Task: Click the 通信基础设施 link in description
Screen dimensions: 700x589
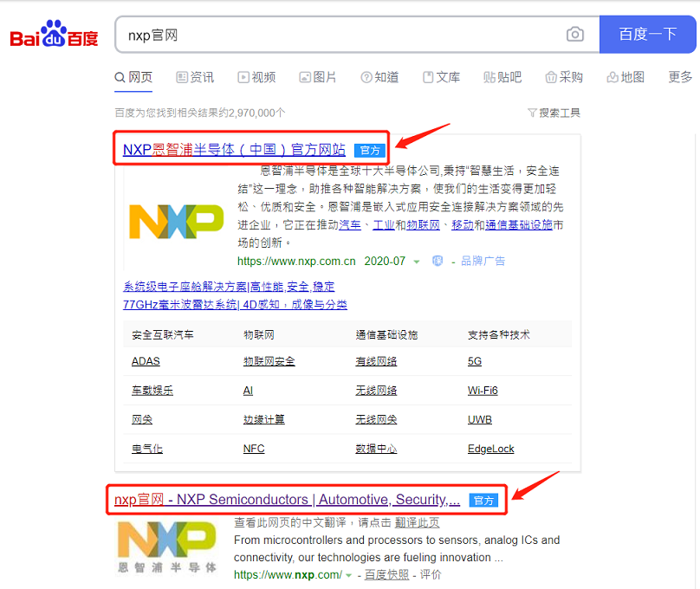Action: [519, 225]
